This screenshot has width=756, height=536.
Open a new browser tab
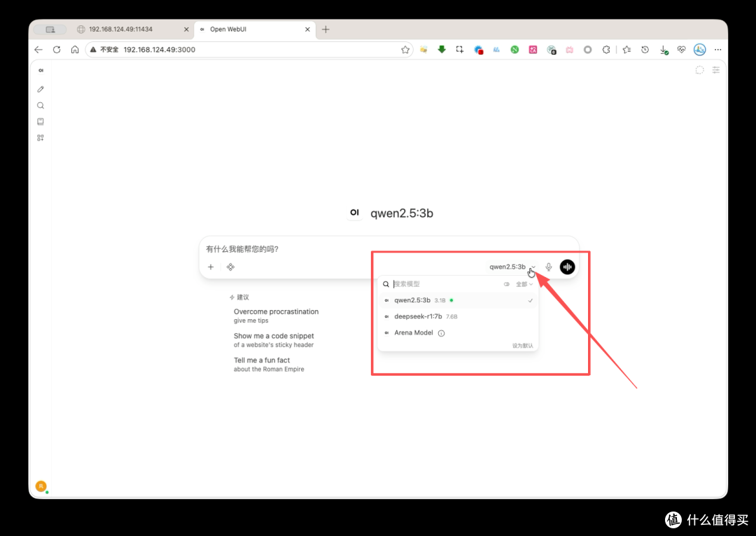325,29
